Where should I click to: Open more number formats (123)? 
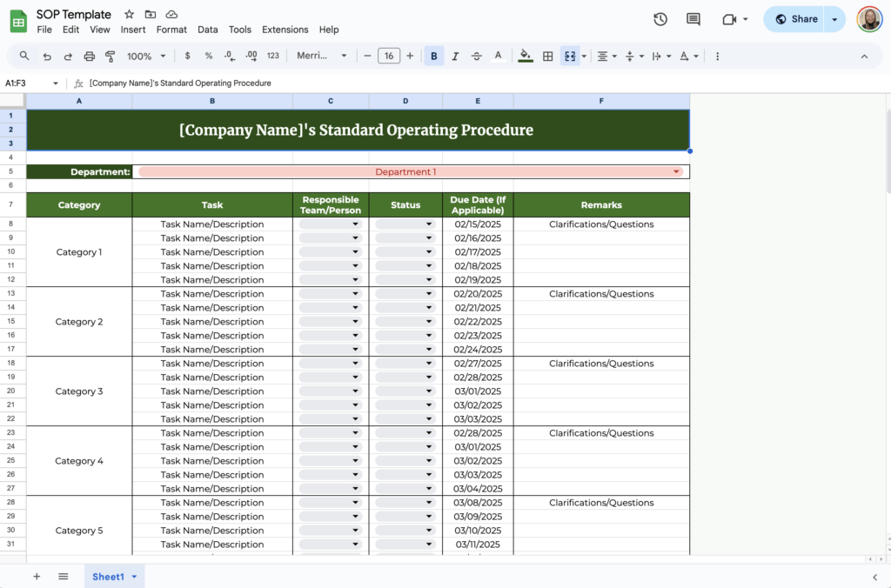(x=272, y=56)
